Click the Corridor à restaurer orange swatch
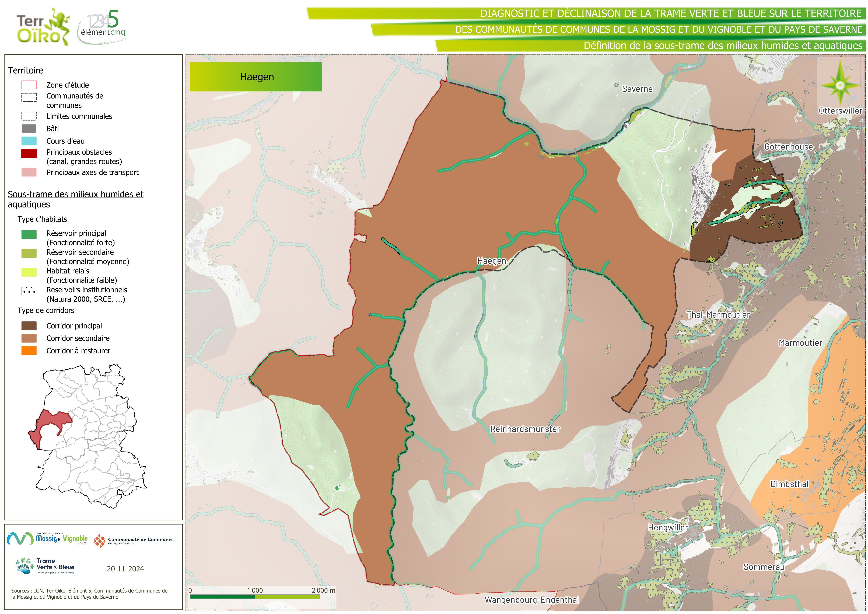 (x=29, y=351)
